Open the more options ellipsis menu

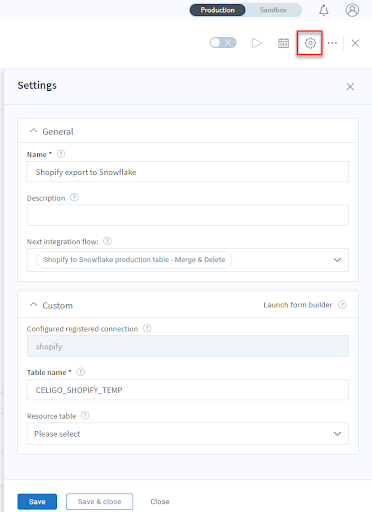(x=332, y=43)
